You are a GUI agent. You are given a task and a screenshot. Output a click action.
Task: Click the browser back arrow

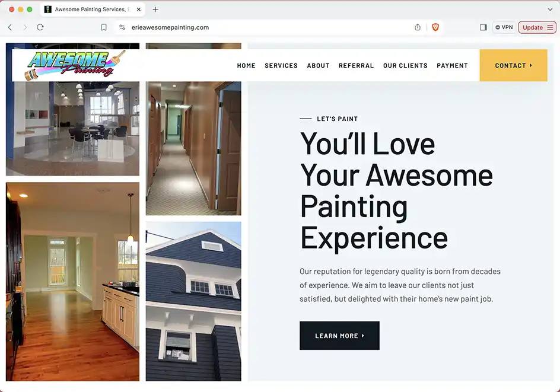[x=10, y=27]
